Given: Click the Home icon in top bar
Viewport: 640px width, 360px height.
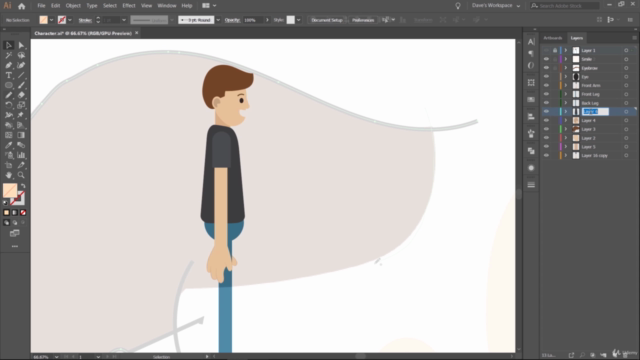Looking at the screenshot, I should 22,6.
